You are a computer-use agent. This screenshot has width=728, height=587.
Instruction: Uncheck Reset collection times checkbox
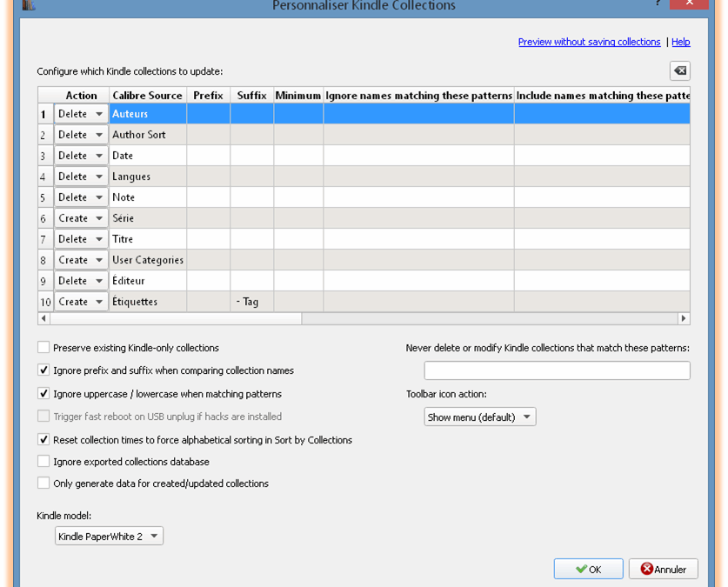[x=43, y=439]
